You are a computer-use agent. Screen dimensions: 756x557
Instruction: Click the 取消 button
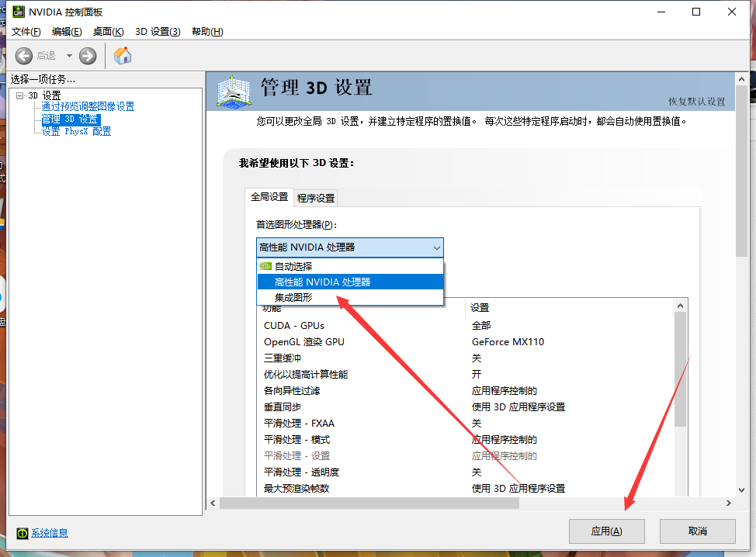tap(698, 531)
